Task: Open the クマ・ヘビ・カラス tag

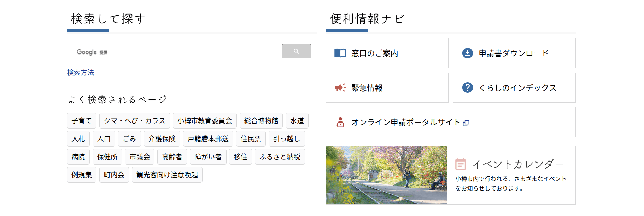Action: pyautogui.click(x=134, y=121)
